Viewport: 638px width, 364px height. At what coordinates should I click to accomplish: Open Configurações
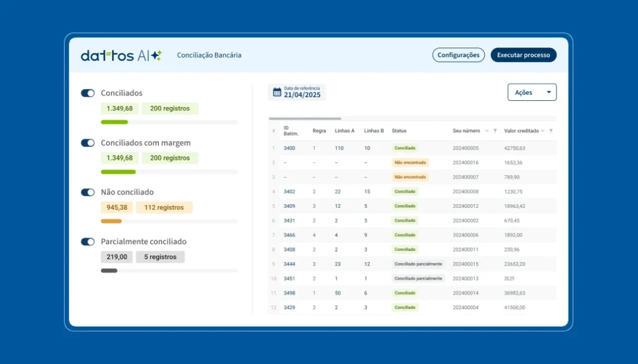(x=458, y=55)
